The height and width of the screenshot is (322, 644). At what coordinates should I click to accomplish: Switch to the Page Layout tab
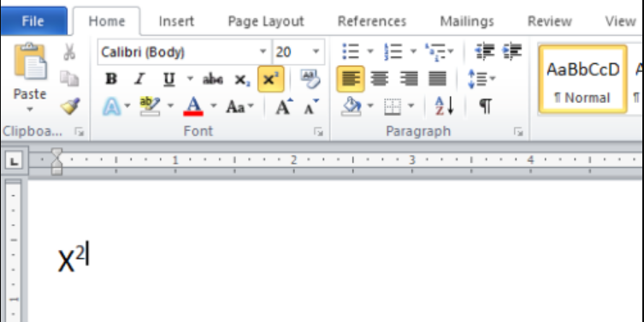pos(266,21)
